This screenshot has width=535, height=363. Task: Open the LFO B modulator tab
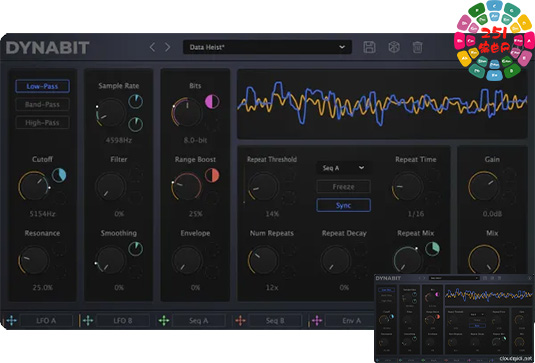tap(122, 321)
